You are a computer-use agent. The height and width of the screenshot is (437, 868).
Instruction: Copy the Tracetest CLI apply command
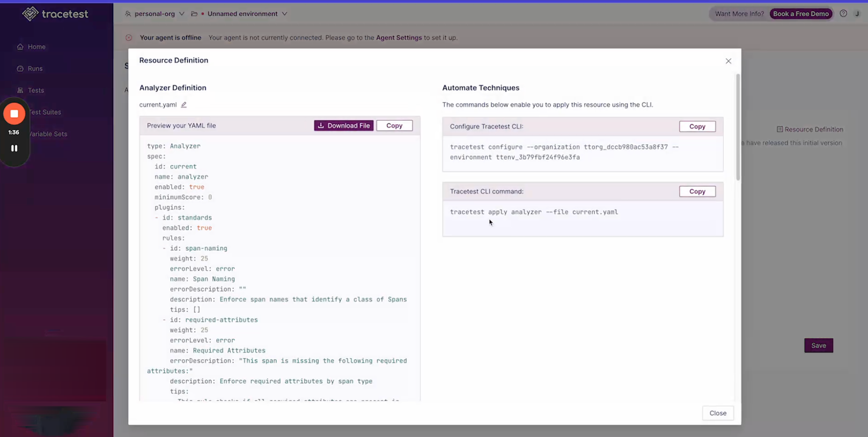point(697,192)
